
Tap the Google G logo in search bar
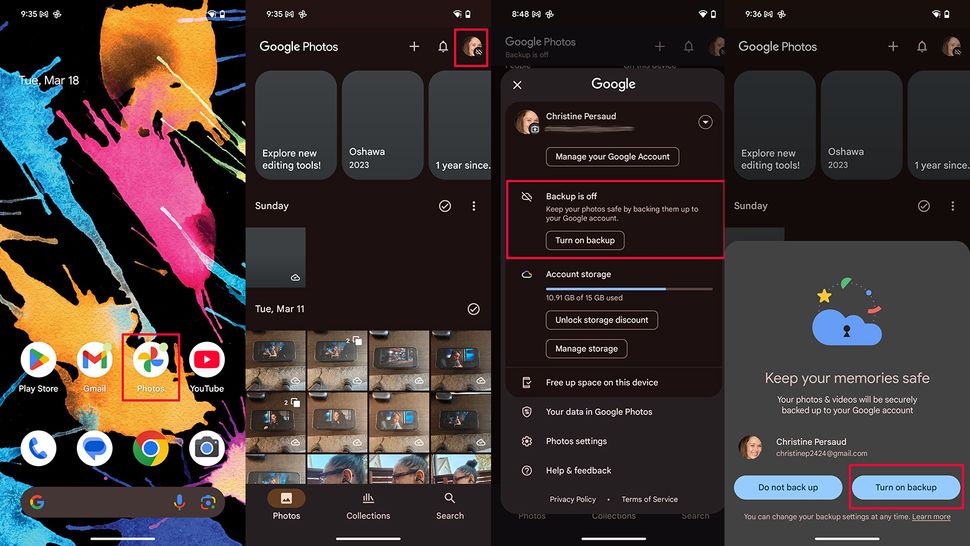point(37,502)
